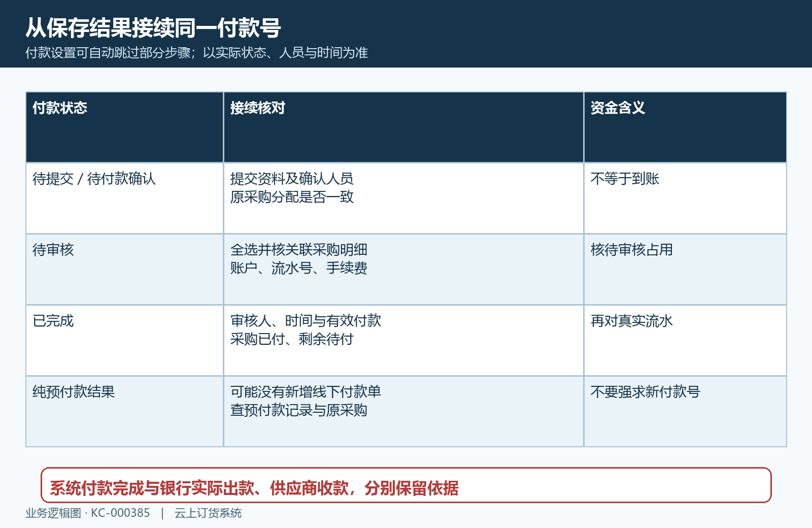This screenshot has width=812, height=528.
Task: Click the line 提交资料及确认人员
Action: click(292, 179)
